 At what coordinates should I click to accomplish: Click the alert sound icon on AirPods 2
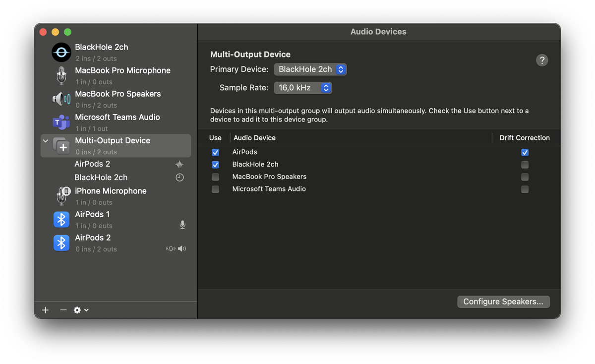coord(171,248)
